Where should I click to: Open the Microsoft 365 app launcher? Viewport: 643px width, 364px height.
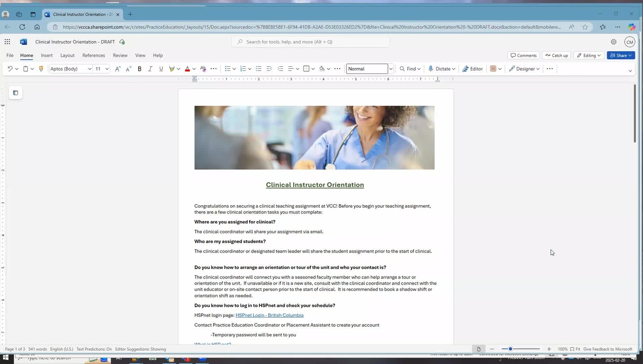8,42
